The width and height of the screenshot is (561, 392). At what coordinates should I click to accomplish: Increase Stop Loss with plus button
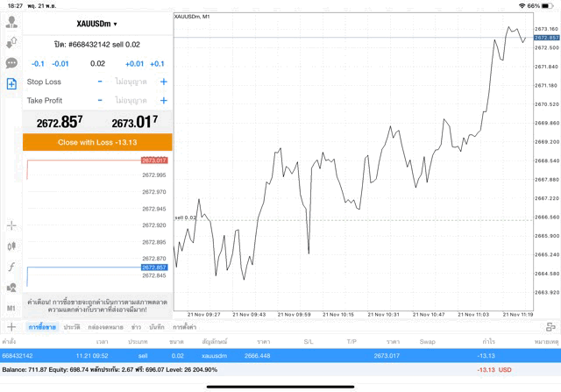pos(163,82)
